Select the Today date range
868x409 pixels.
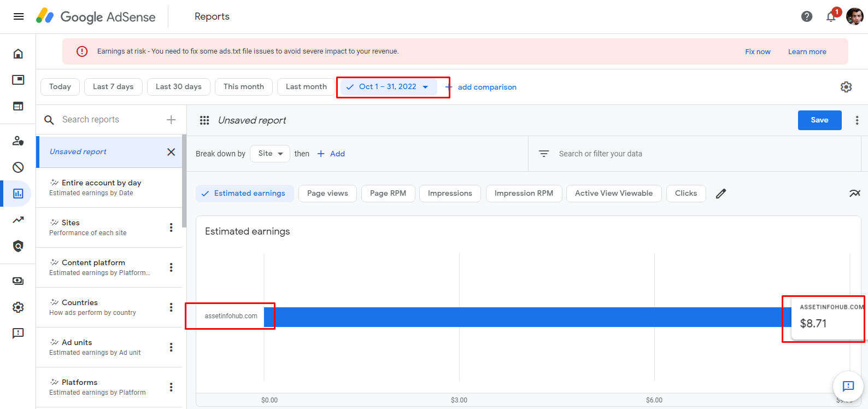click(60, 87)
